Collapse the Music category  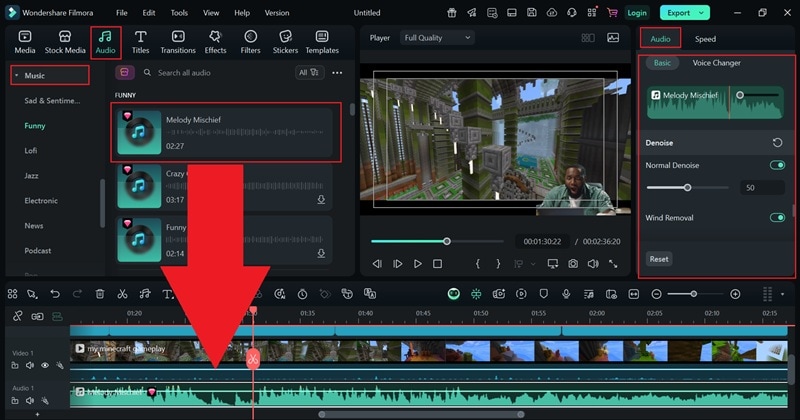16,76
